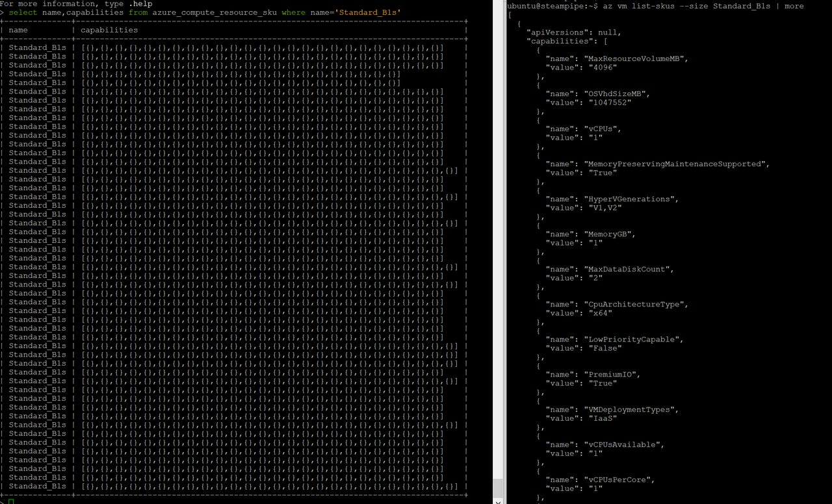Screen dimensions: 832x504
Task: Click the orange "select" keyword in query
Action: coord(23,12)
